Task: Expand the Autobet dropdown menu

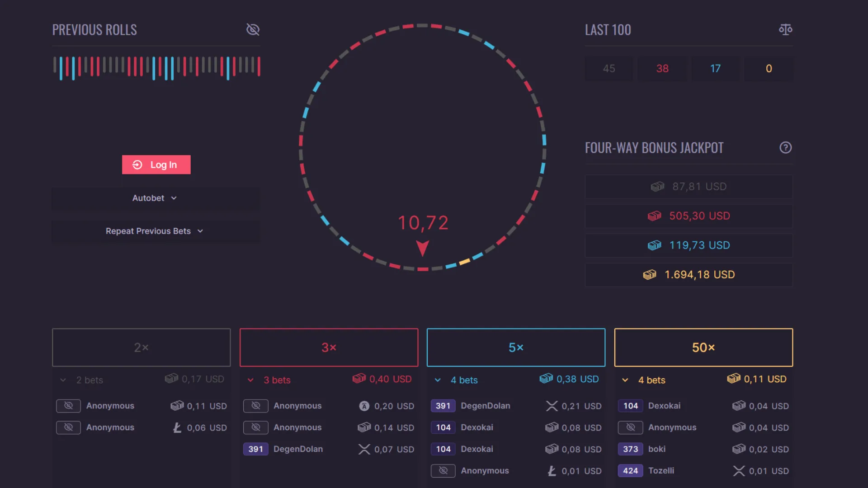Action: 155,198
